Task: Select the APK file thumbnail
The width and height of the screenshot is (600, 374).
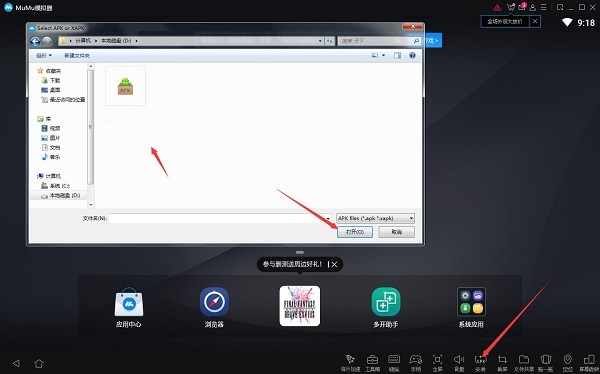Action: [x=126, y=86]
